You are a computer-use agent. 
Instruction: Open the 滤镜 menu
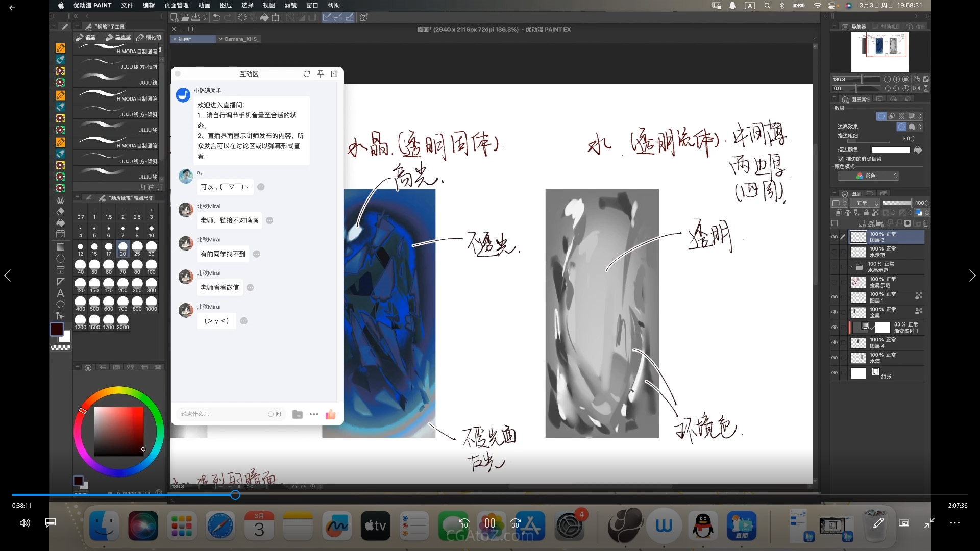click(x=290, y=5)
